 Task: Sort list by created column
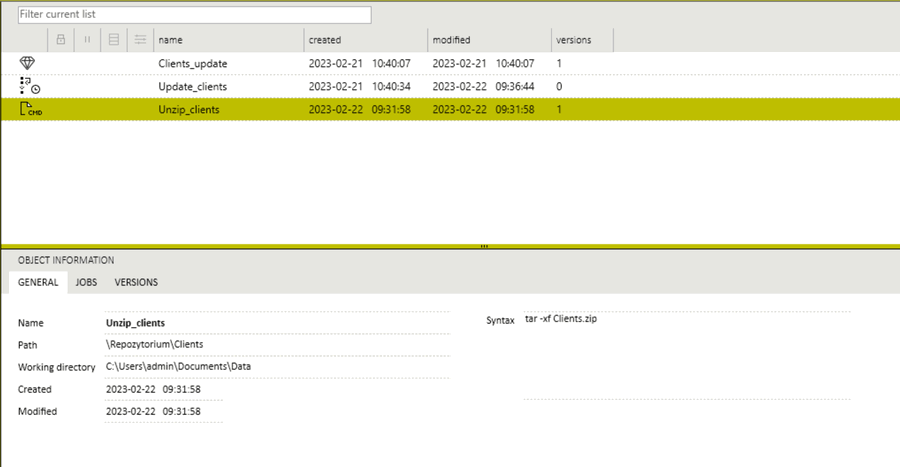click(364, 40)
